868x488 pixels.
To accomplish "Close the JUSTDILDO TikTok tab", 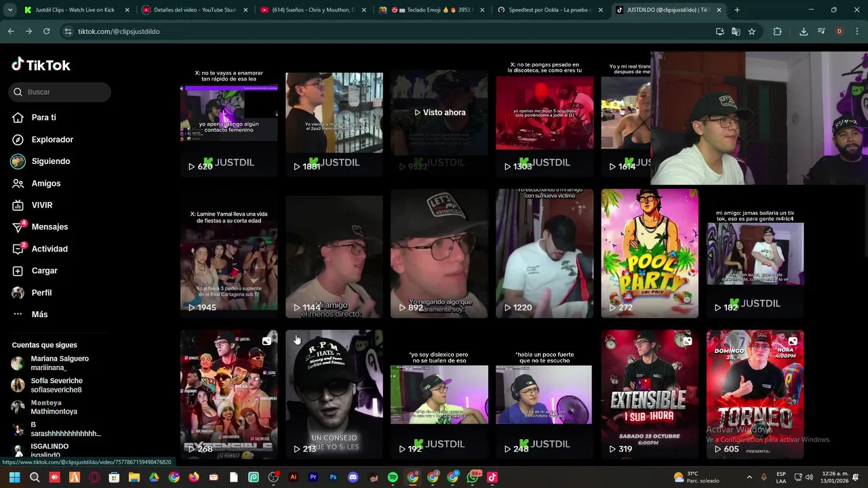I will tap(719, 10).
